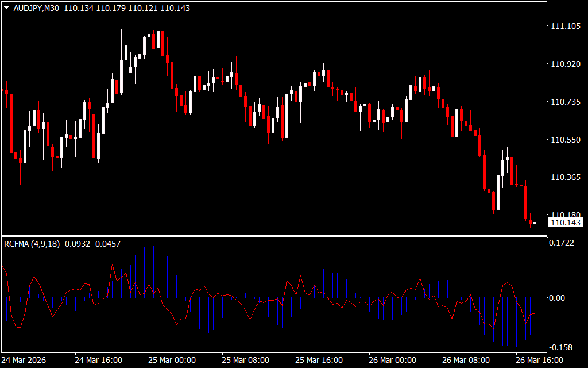Click the triangle arrow beside AUDJPY,M30
The height and width of the screenshot is (368, 588).
[x=7, y=9]
